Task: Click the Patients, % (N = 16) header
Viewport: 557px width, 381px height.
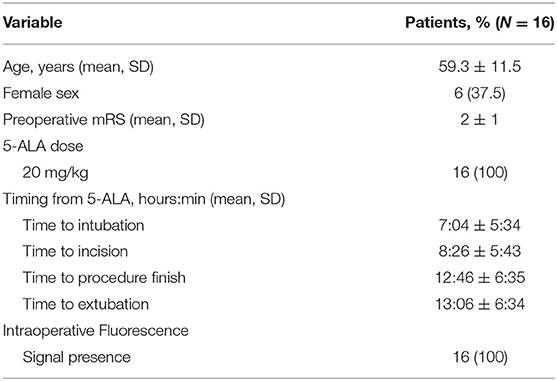Action: click(x=480, y=23)
